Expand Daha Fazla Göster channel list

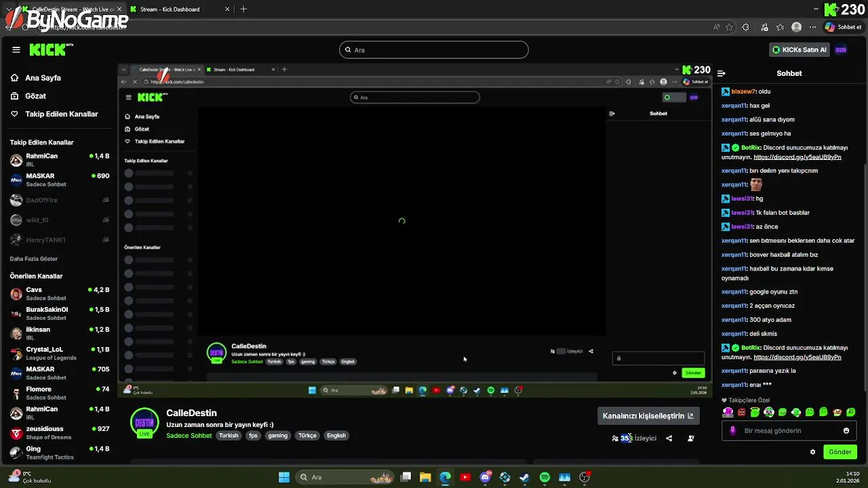pos(34,259)
